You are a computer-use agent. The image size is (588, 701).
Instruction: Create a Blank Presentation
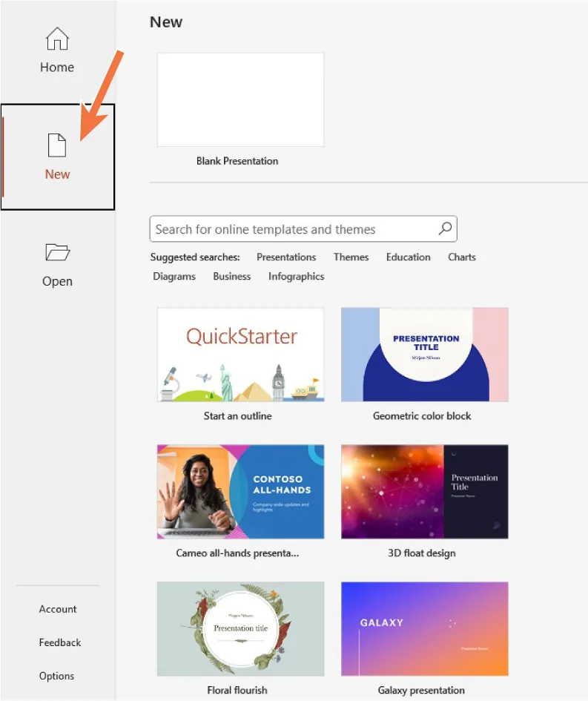coord(240,100)
